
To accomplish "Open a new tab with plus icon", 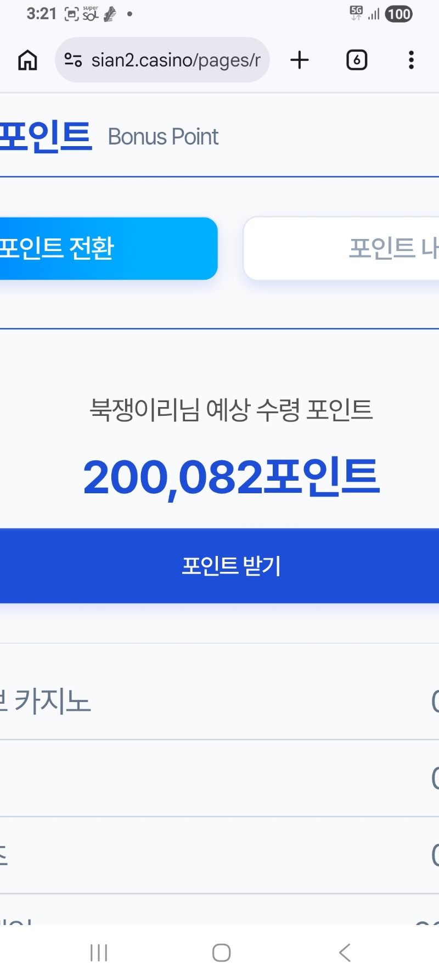I will 300,60.
